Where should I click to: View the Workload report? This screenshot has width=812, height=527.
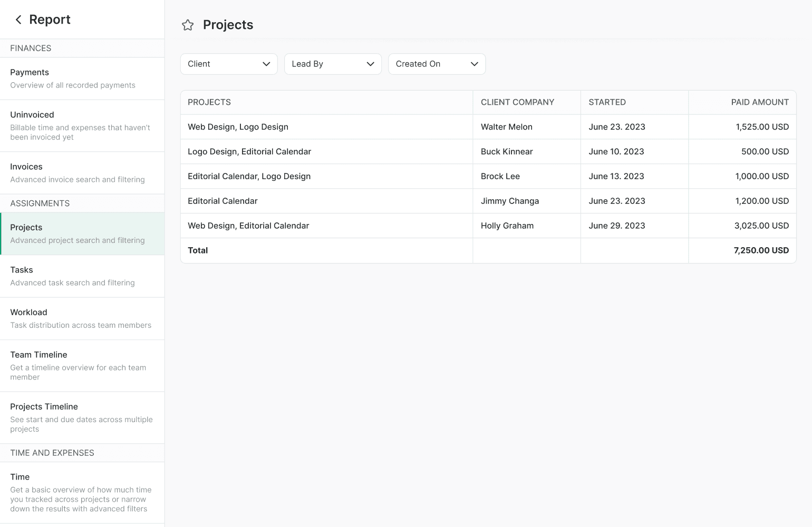(82, 318)
